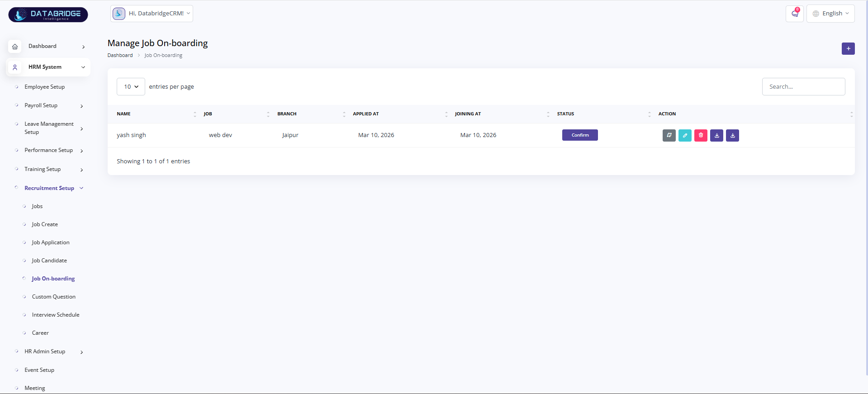The width and height of the screenshot is (868, 394).
Task: Open Job Application list
Action: (x=51, y=242)
